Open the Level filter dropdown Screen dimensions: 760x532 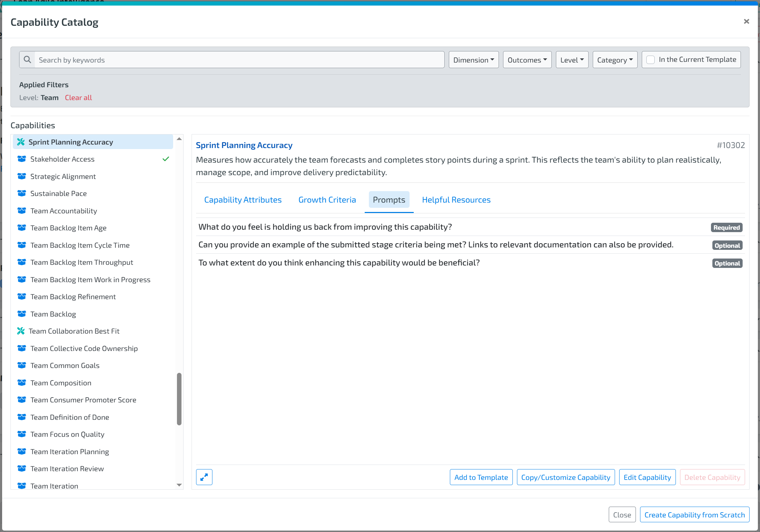(572, 60)
